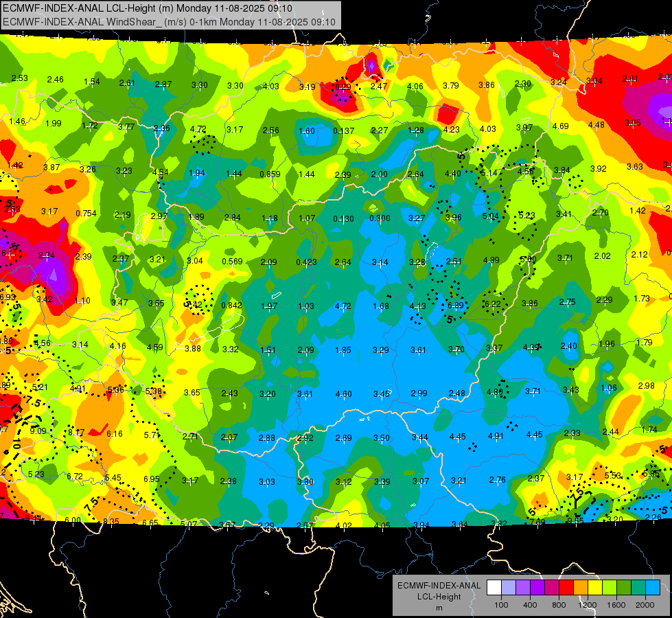
Task: Click the wind shear value 6.95
Action: click(151, 479)
